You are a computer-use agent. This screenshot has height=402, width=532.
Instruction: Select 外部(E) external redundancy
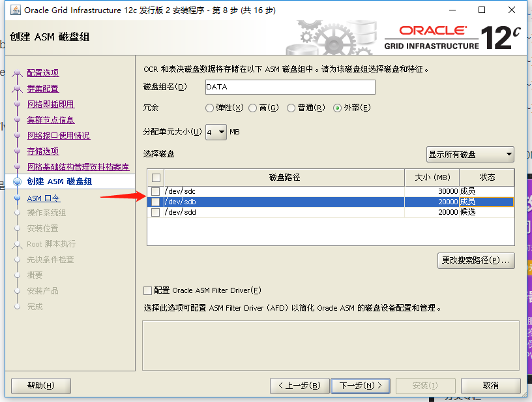click(x=337, y=108)
